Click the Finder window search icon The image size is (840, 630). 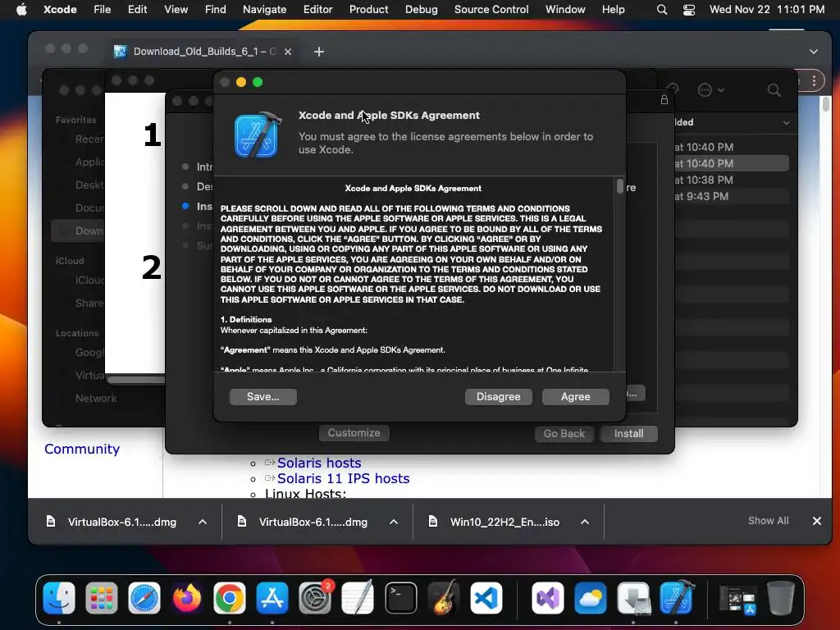[x=774, y=90]
